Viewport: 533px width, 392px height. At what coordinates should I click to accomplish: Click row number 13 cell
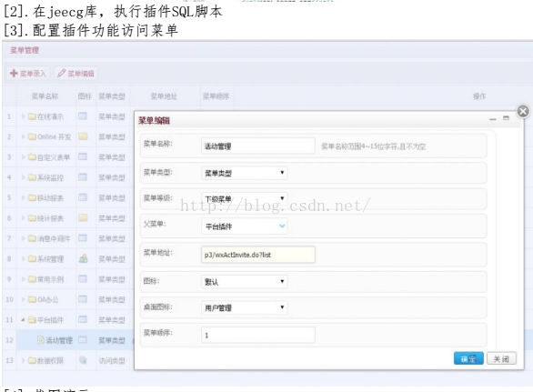click(x=9, y=360)
